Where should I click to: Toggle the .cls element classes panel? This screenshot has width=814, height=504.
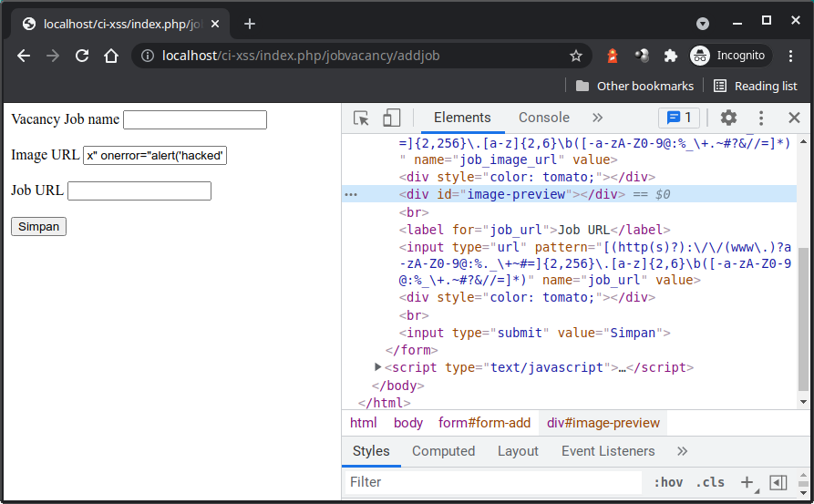click(x=710, y=482)
